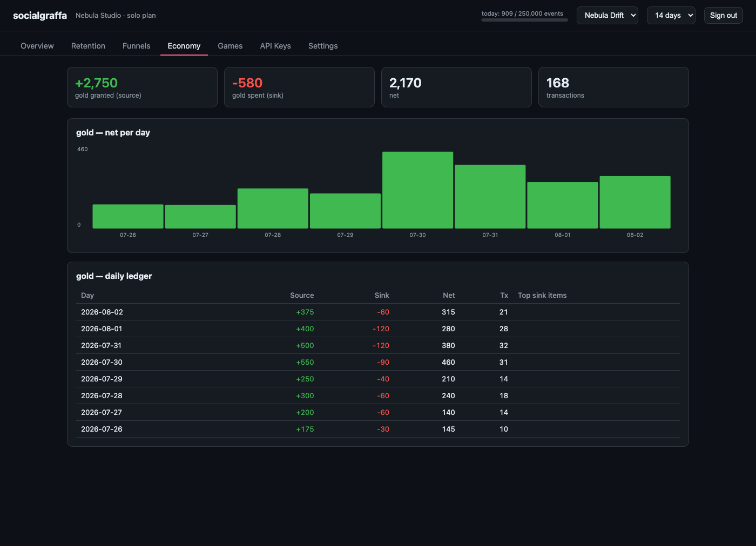Click the Net column header

tap(449, 295)
